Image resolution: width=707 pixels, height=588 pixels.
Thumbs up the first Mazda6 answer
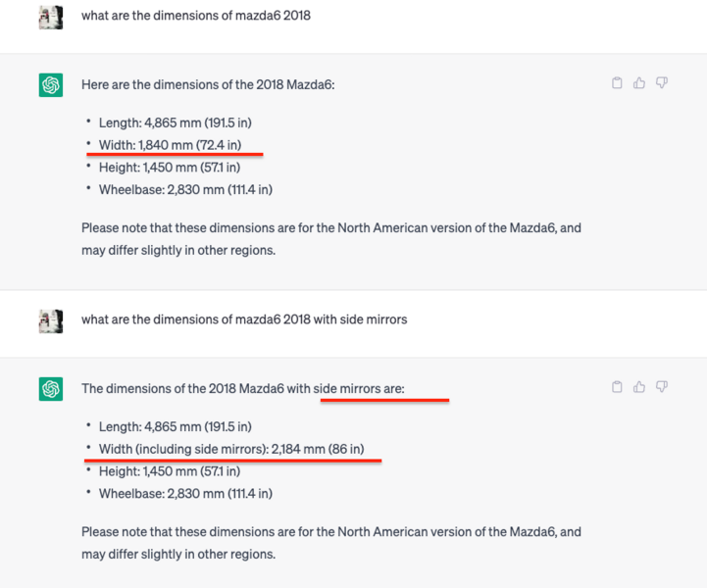click(x=639, y=83)
